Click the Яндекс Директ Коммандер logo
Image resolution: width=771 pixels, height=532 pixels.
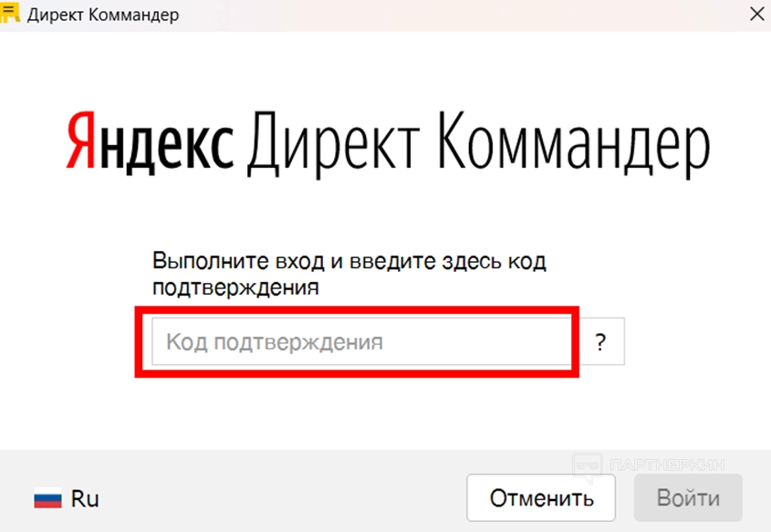point(388,143)
